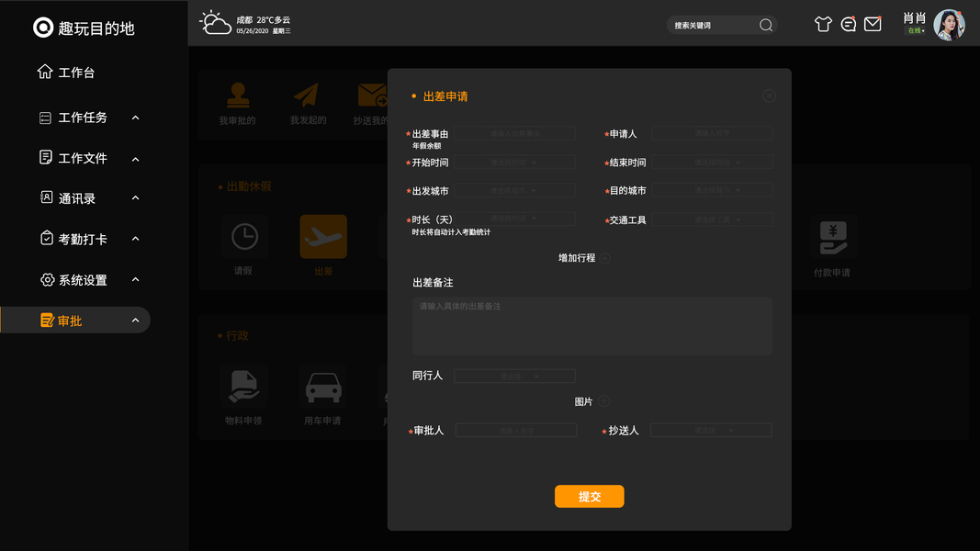Viewport: 980px width, 551px height.
Task: Click the search magnifier icon
Action: (x=766, y=25)
